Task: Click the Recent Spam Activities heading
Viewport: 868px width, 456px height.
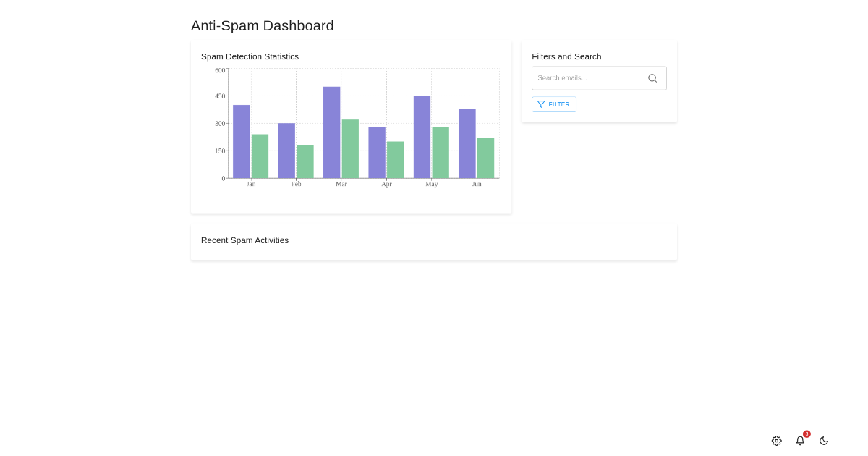Action: coord(244,240)
